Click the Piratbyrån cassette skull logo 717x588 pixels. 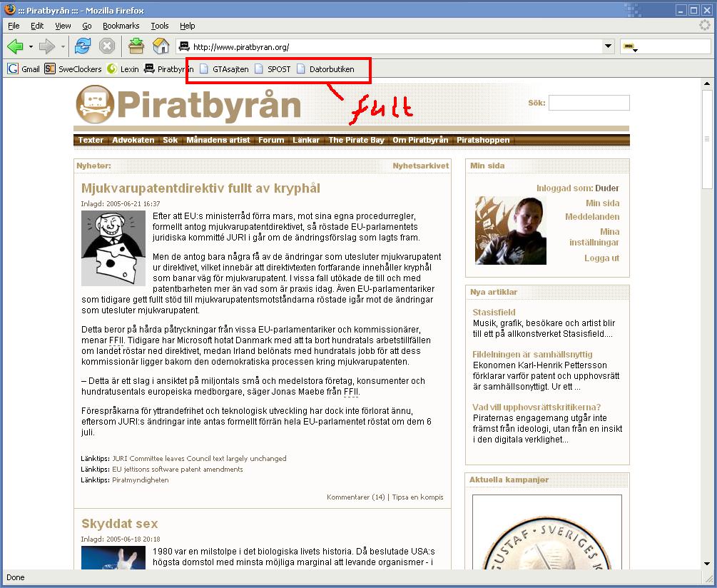point(95,104)
